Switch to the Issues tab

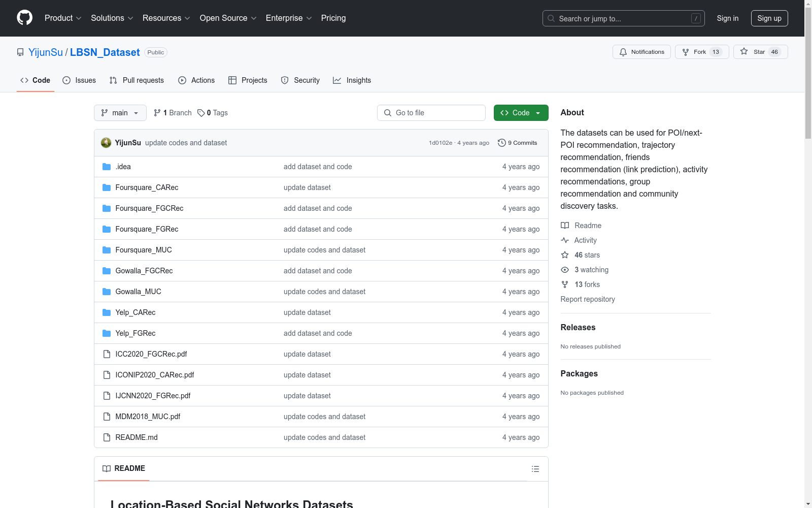79,80
